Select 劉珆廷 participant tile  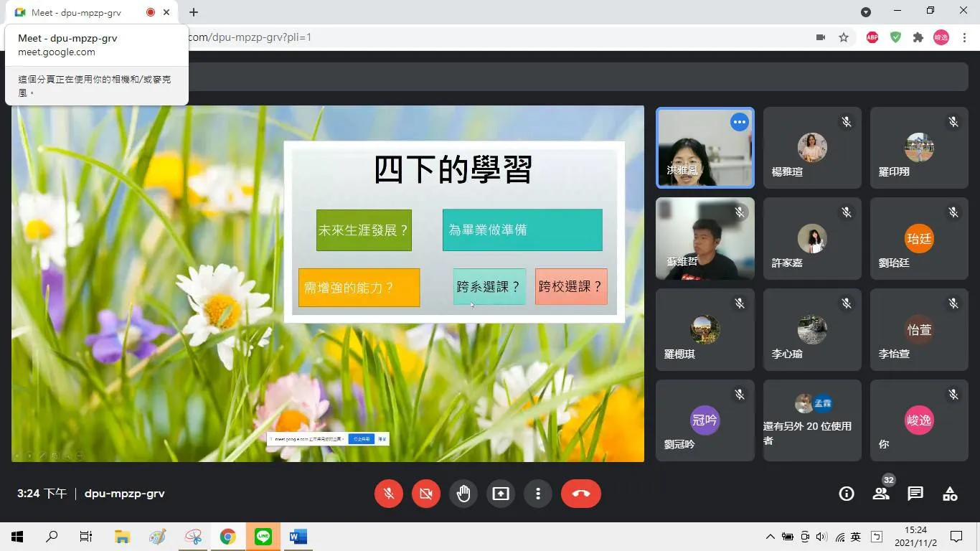tap(919, 239)
